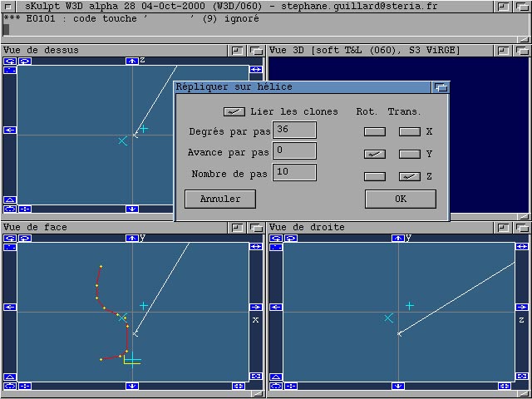Pan up arrow in Vue de dessus
The height and width of the screenshot is (399, 532).
point(132,61)
